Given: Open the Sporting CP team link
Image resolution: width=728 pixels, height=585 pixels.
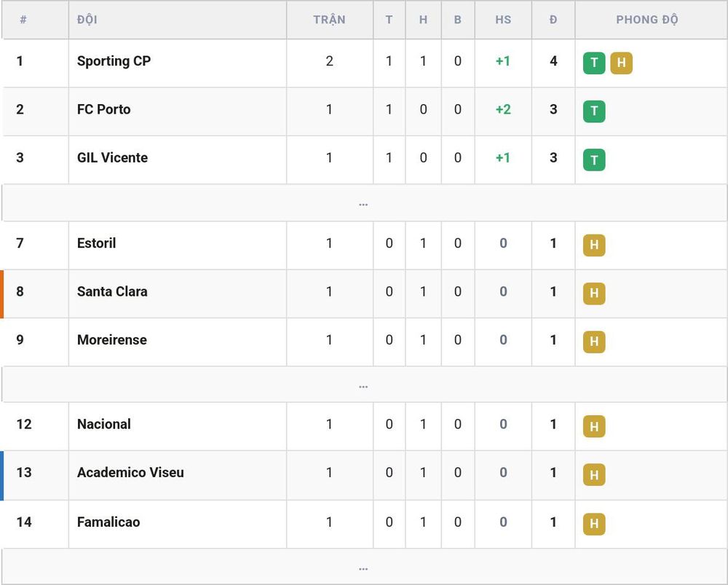Looking at the screenshot, I should click(x=114, y=61).
